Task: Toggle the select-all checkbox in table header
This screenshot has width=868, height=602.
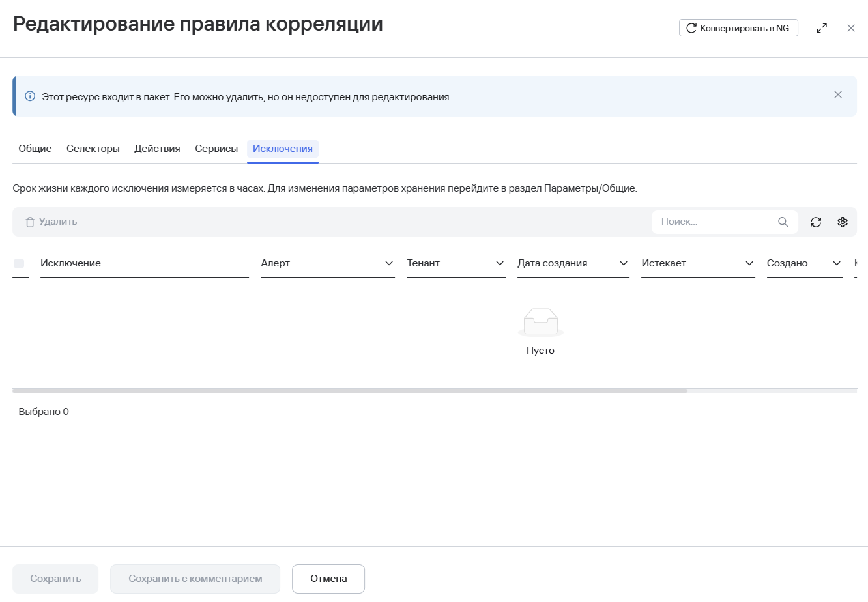Action: tap(19, 263)
